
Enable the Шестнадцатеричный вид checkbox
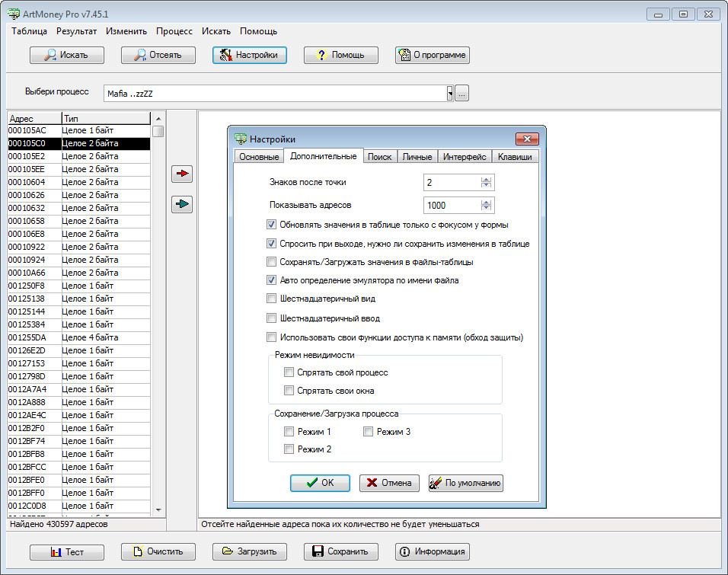272,299
